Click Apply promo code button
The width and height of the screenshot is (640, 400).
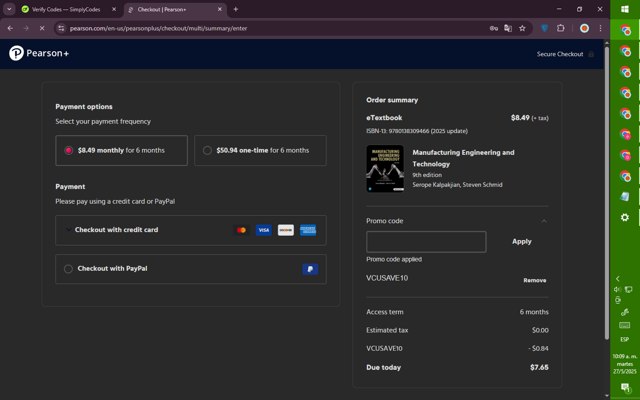521,241
